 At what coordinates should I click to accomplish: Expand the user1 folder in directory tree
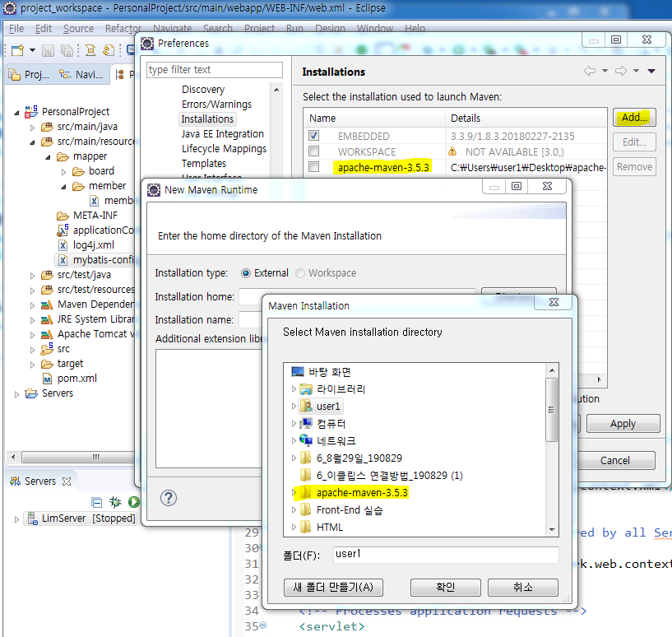click(x=294, y=406)
